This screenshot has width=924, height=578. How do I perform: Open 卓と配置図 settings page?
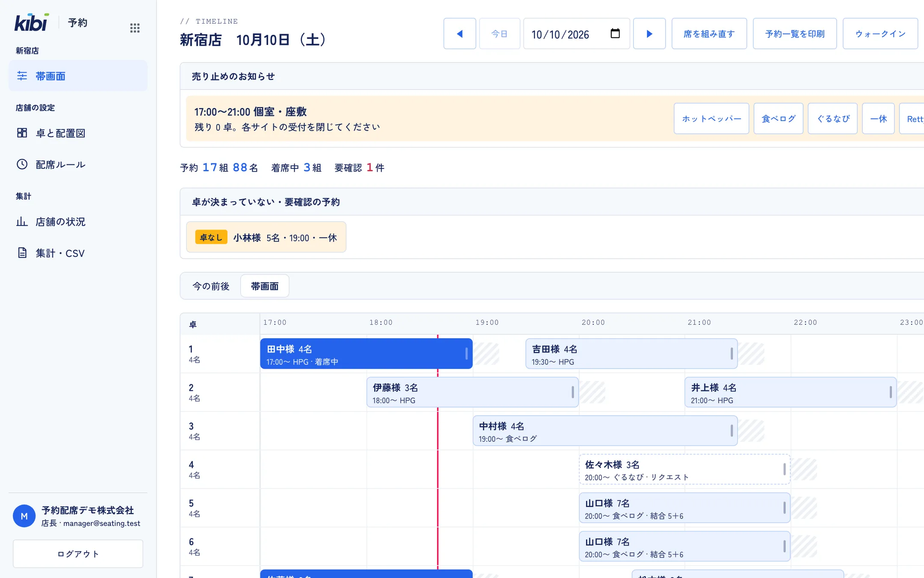78,133
